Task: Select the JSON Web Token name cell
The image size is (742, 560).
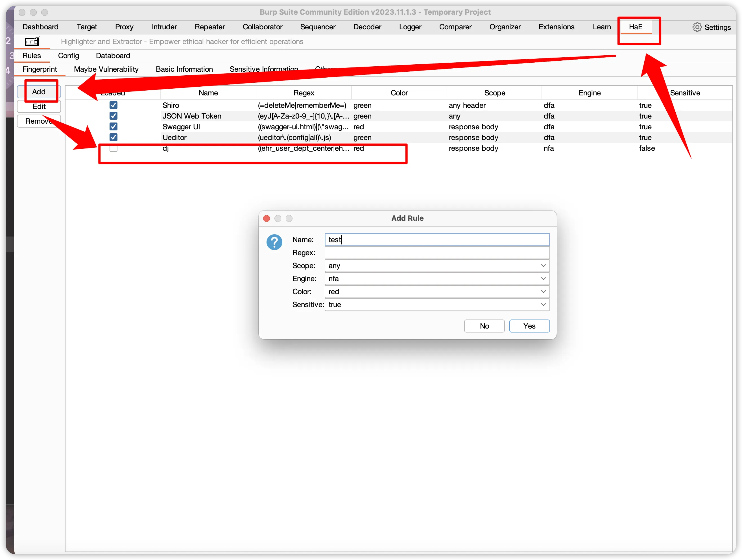Action: (x=208, y=116)
